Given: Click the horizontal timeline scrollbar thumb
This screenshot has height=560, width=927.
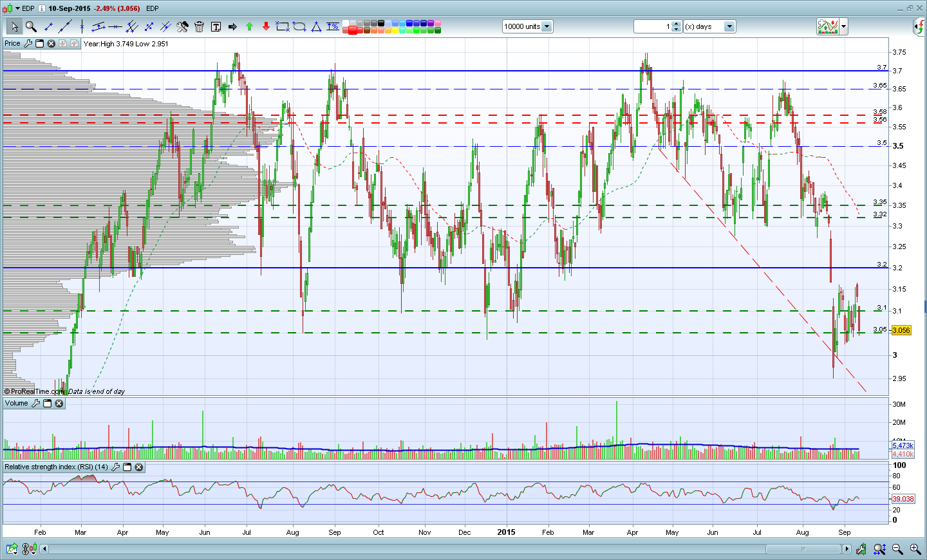Looking at the screenshot, I should pos(803,549).
